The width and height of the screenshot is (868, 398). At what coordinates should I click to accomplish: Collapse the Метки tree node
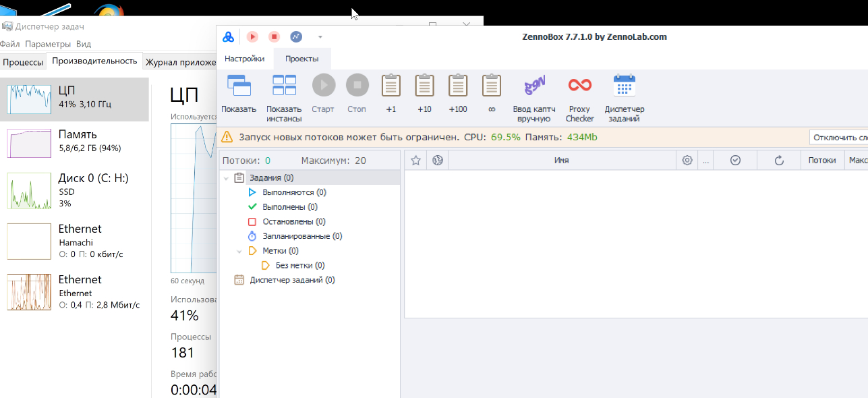click(239, 251)
